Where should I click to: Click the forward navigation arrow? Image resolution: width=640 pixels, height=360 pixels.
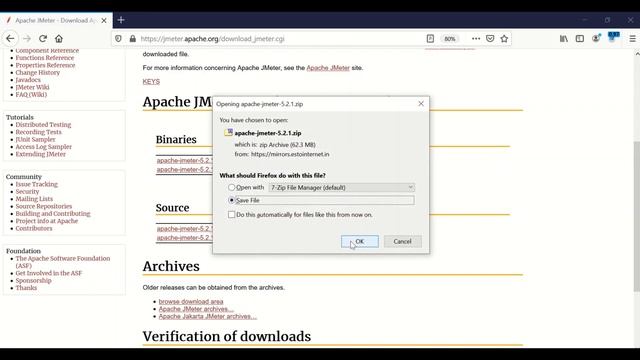pyautogui.click(x=27, y=39)
